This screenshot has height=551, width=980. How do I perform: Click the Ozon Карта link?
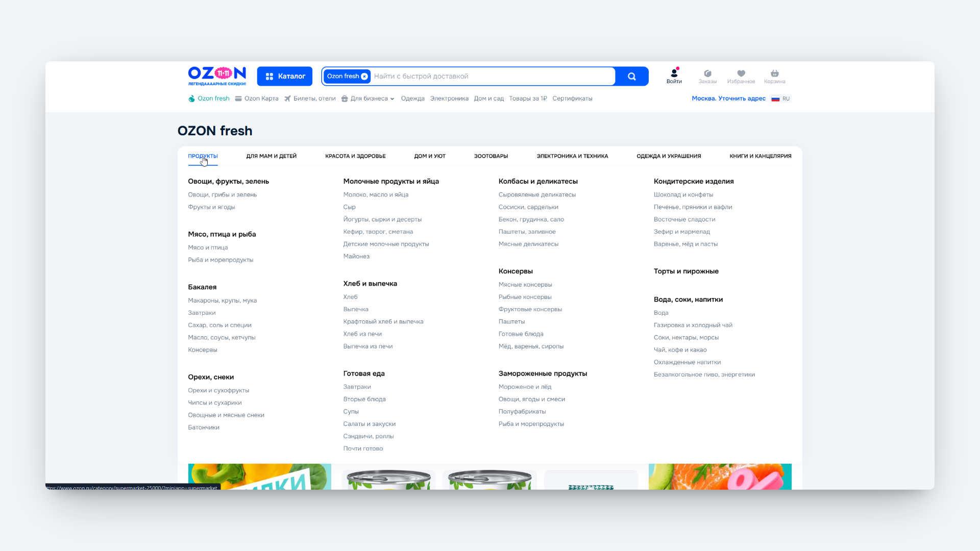point(257,98)
